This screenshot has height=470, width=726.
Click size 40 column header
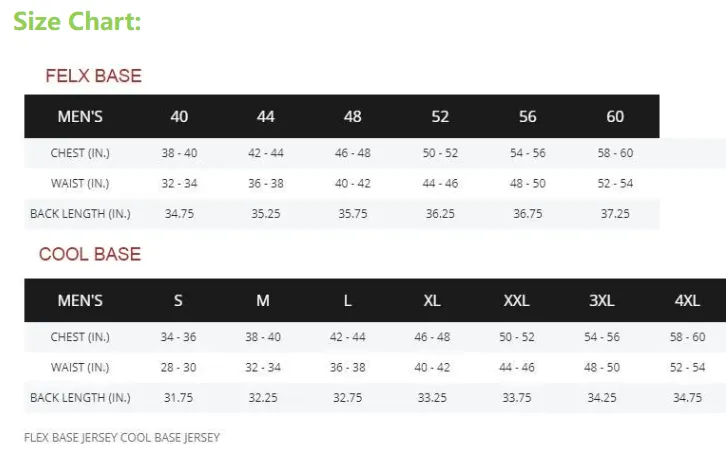click(179, 117)
